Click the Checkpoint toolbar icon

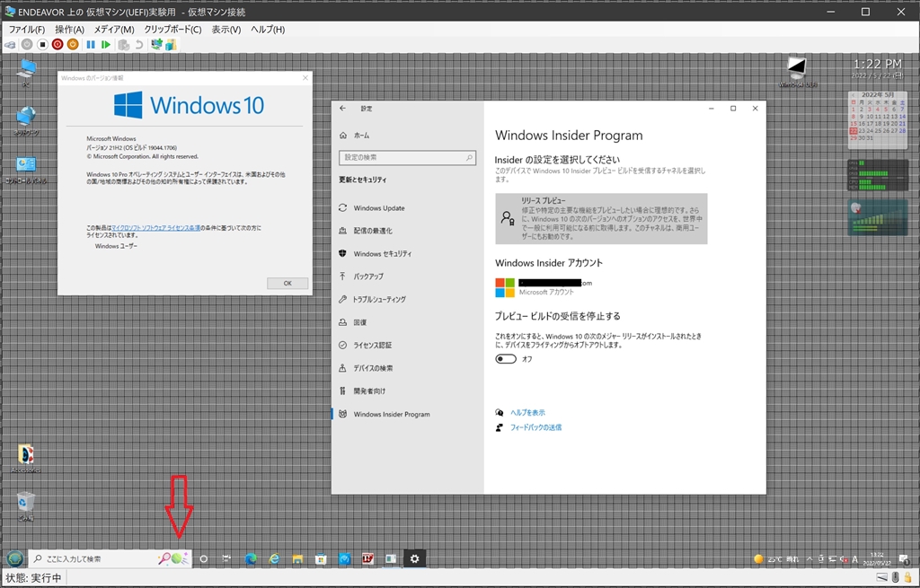click(123, 45)
